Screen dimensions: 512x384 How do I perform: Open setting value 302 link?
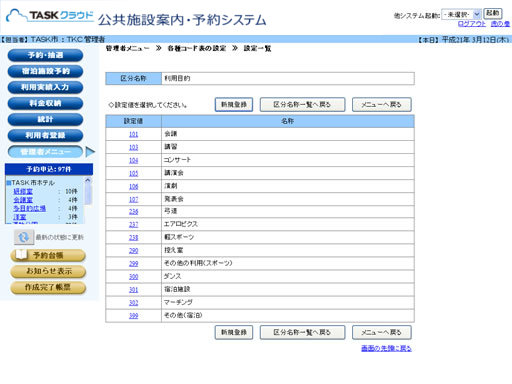point(133,303)
